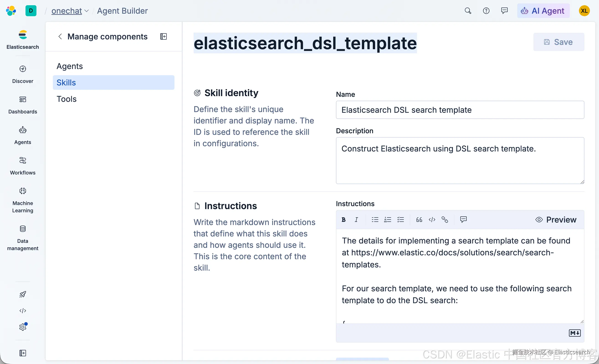599x364 pixels.
Task: Insert code block formatting
Action: tap(432, 220)
